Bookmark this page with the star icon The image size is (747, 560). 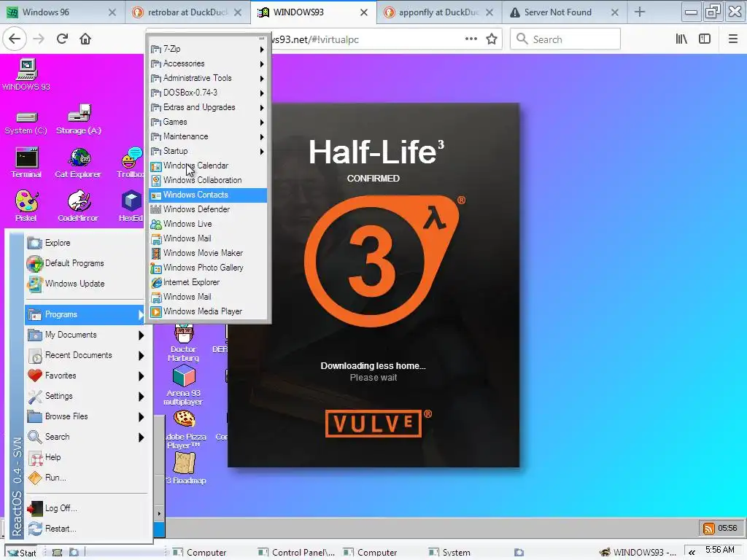coord(492,39)
